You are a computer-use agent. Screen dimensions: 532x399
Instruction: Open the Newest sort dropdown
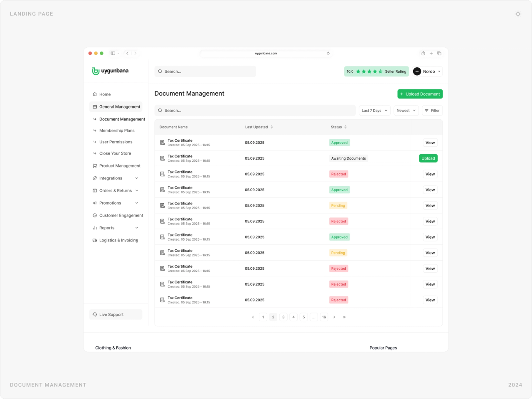406,111
